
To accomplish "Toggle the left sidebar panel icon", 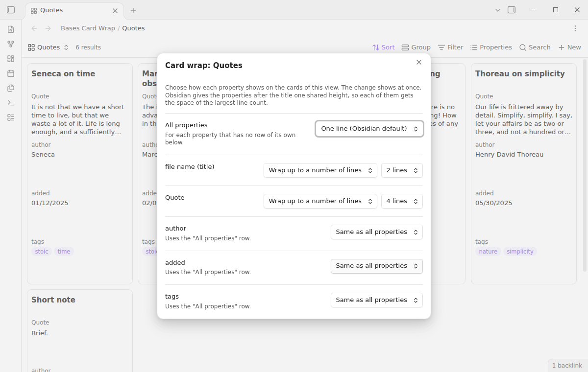I will (x=11, y=10).
